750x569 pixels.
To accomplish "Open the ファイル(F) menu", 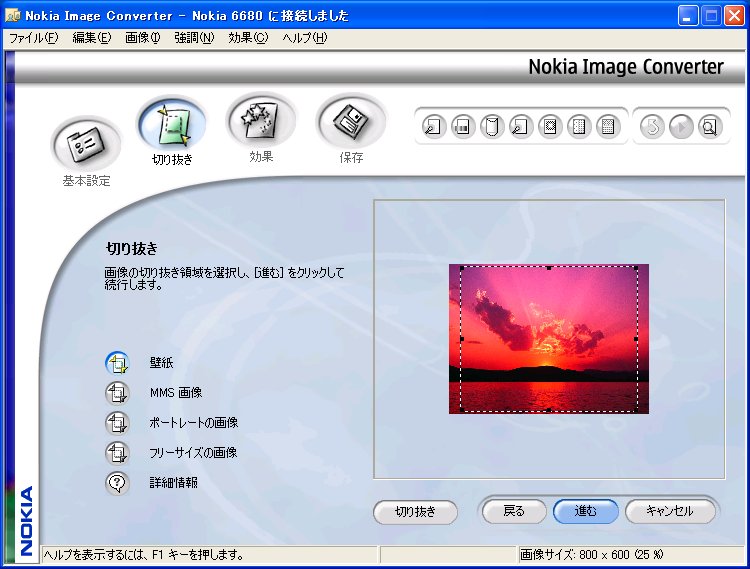I will [34, 38].
